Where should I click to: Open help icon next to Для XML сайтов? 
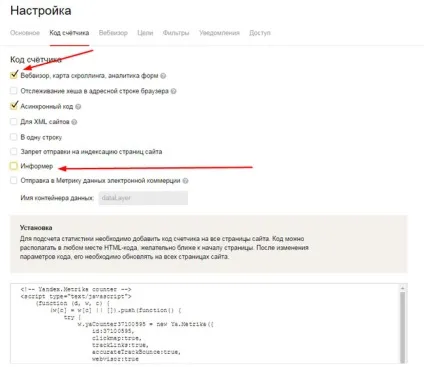pos(74,122)
